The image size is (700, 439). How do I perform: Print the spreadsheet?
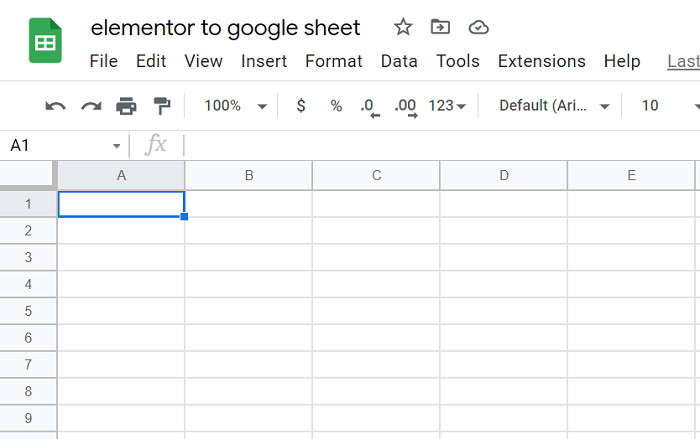[126, 106]
